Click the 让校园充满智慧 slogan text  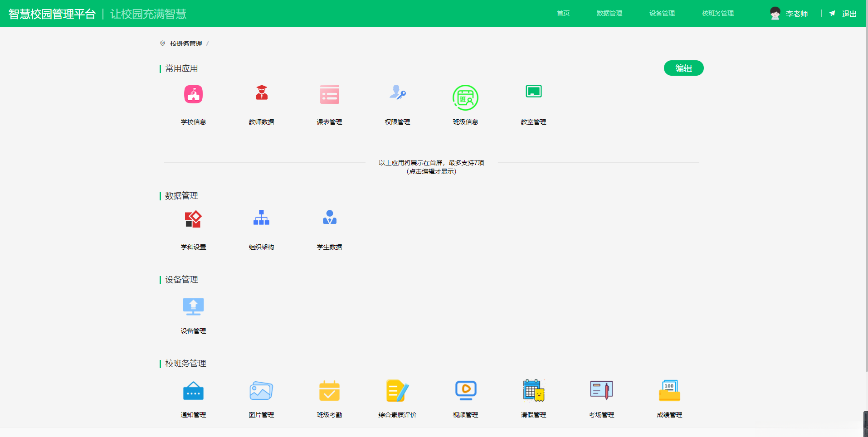point(148,14)
